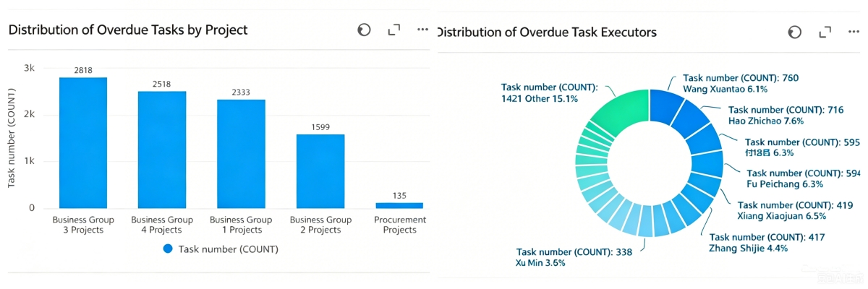Click Distribution of Overdue Tasks by Project title
This screenshot has width=868, height=289.
(x=128, y=30)
